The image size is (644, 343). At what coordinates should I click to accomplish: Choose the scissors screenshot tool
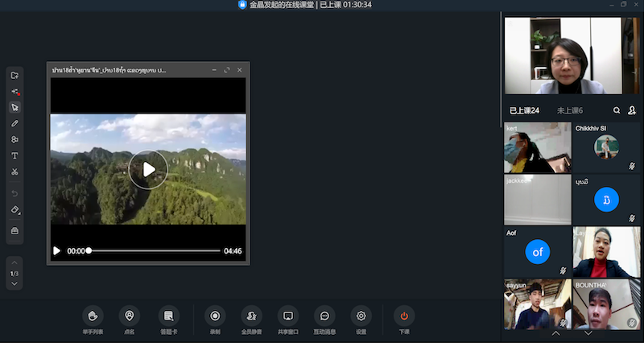tap(14, 171)
